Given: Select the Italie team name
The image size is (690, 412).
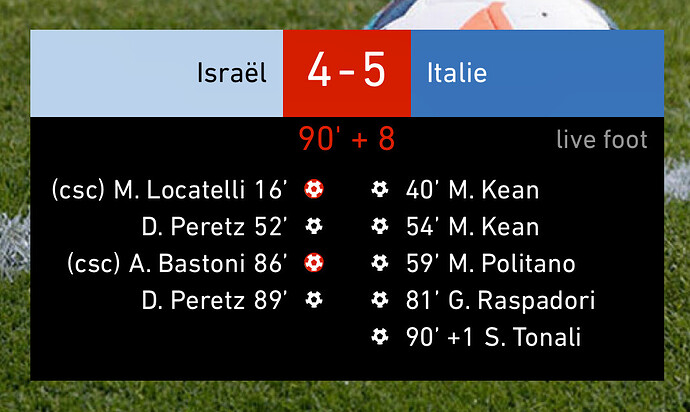Looking at the screenshot, I should point(457,73).
